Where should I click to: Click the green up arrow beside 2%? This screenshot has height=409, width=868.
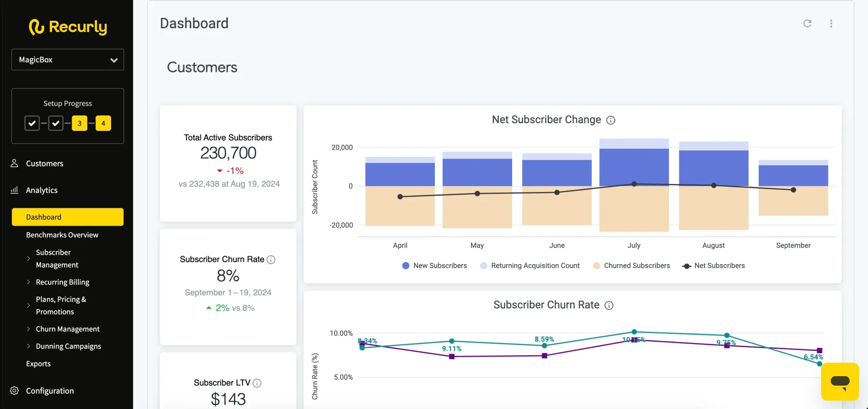(x=209, y=308)
